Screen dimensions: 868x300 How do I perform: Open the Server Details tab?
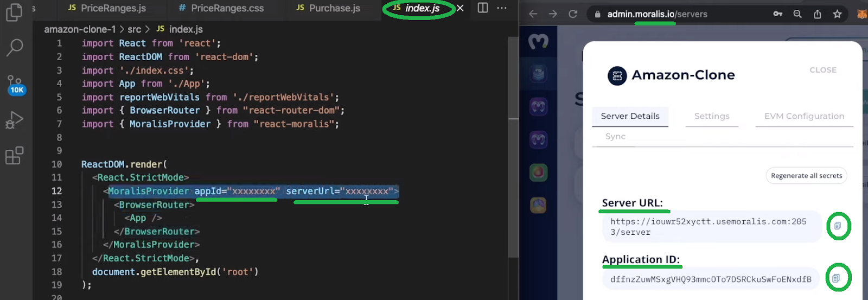point(630,116)
